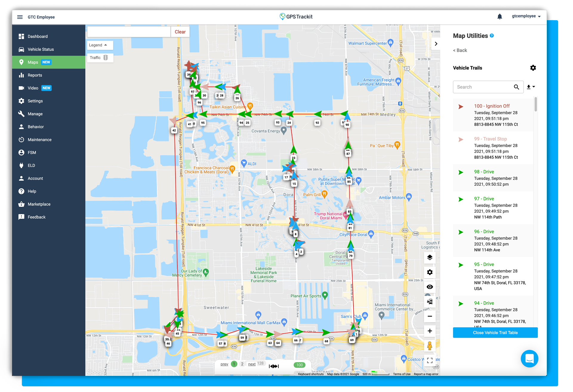
Task: Activate Street View with the pegman icon
Action: point(430,346)
